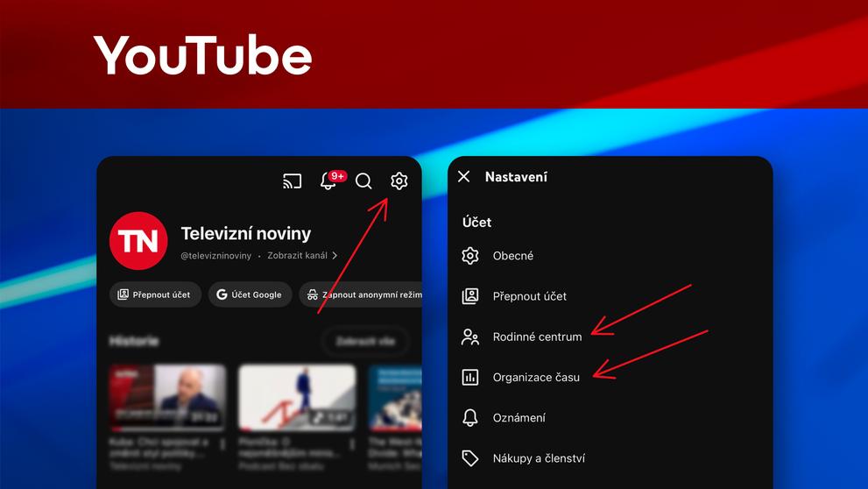This screenshot has height=489, width=868.
Task: Click the Obecné gear icon
Action: (x=470, y=256)
